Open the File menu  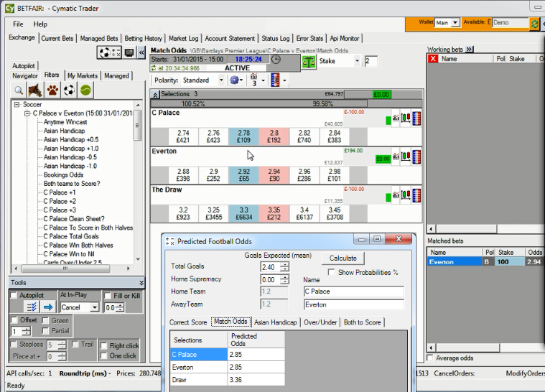18,24
